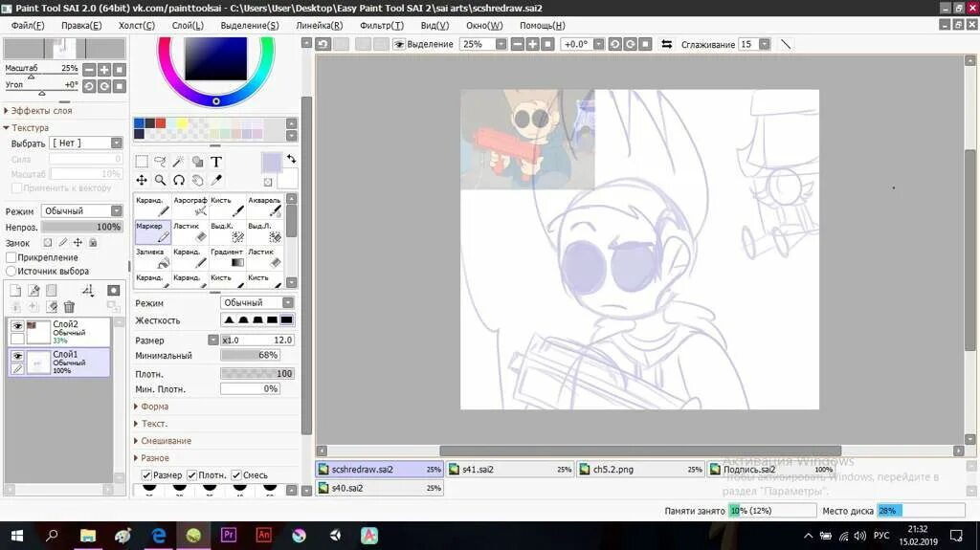The width and height of the screenshot is (980, 550).
Task: Uncheck Плотн. pressure checkbox
Action: (x=191, y=475)
